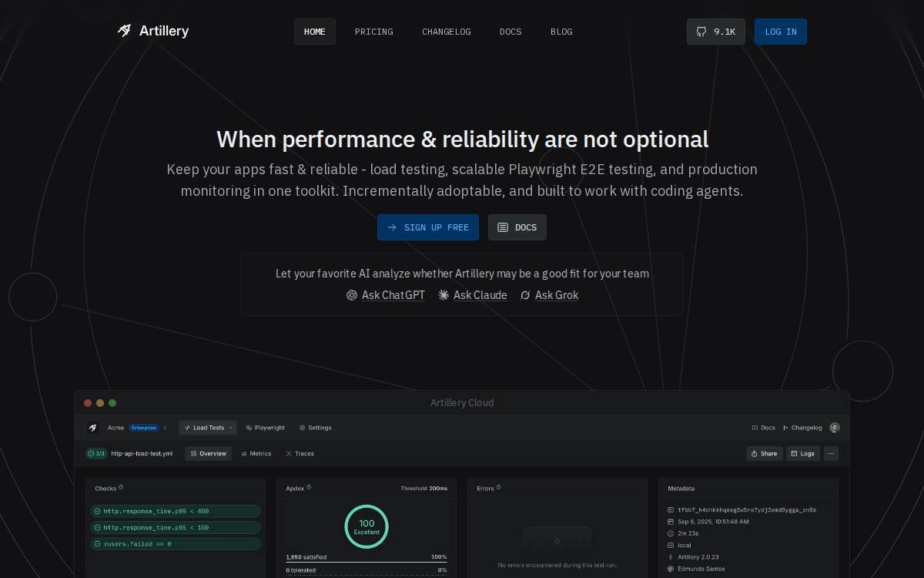The height and width of the screenshot is (578, 924).
Task: Click the calendar icon beside Sep 8, 2025
Action: click(671, 522)
